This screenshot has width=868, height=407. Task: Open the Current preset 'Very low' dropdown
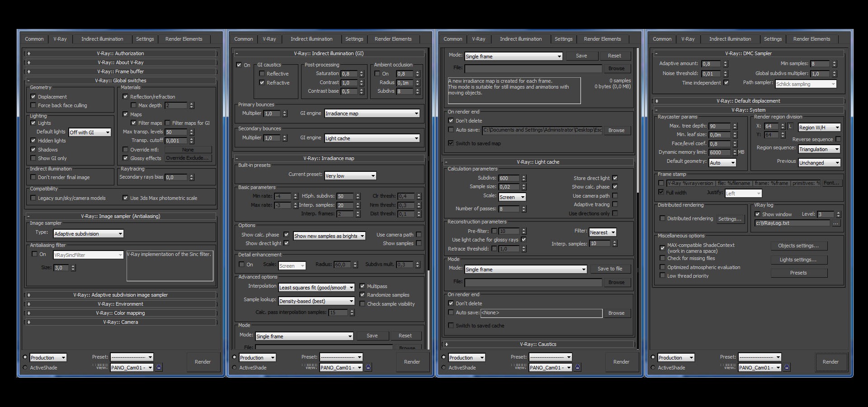coord(350,176)
